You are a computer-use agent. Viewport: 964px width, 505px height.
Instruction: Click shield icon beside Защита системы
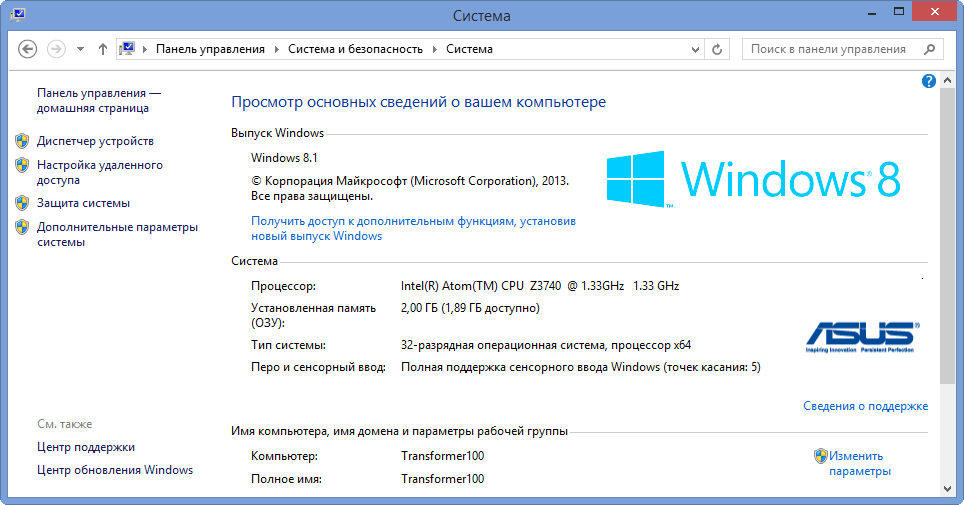[x=22, y=203]
